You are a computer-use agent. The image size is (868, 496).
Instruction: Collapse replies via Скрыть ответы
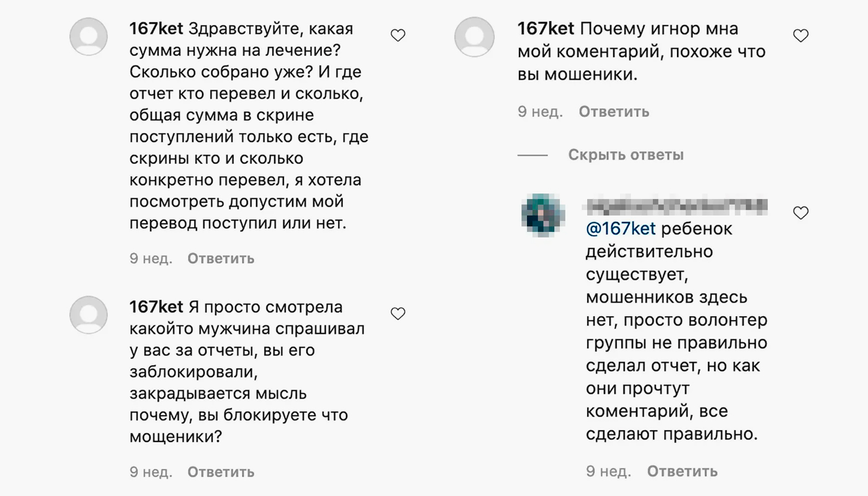click(x=625, y=155)
